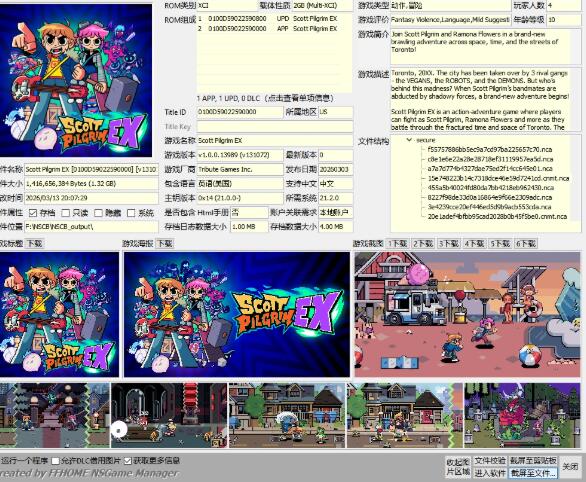Click the 进入软件 enter software button
This screenshot has width=586, height=482.
tap(490, 473)
